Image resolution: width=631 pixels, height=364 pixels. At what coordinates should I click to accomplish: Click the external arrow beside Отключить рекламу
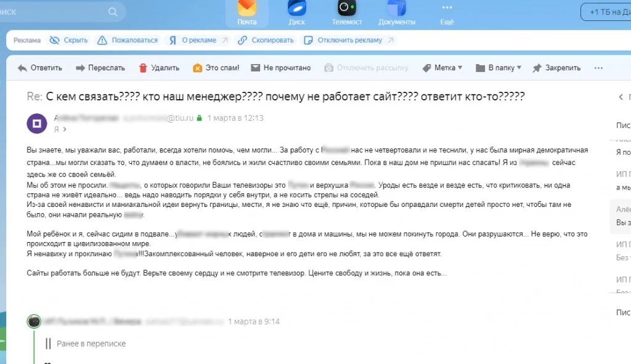(x=391, y=40)
